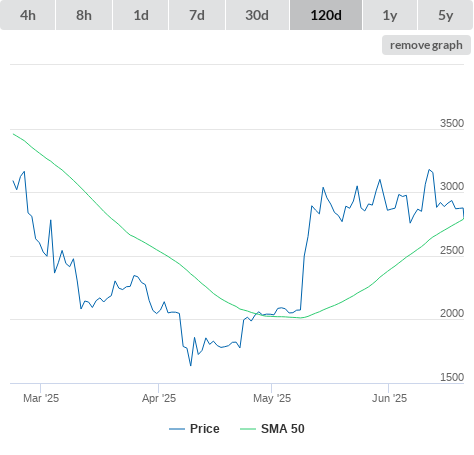Click the active 120d range tab

(326, 15)
